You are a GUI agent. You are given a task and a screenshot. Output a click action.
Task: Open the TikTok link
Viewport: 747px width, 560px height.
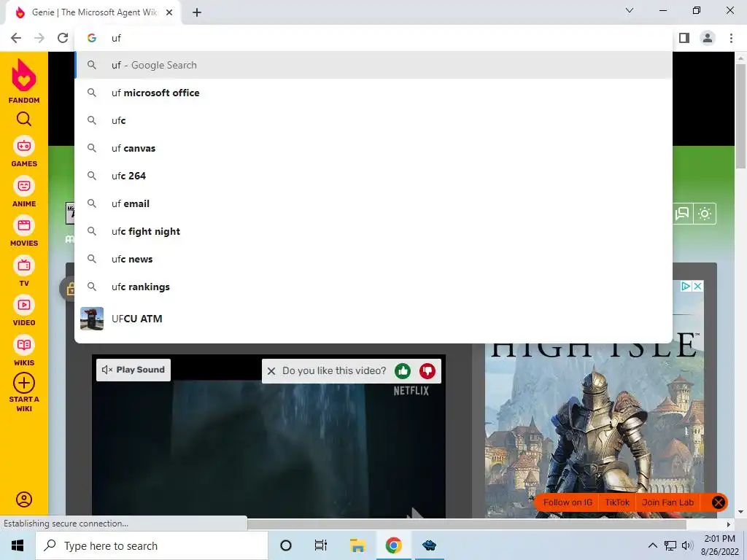coord(617,502)
